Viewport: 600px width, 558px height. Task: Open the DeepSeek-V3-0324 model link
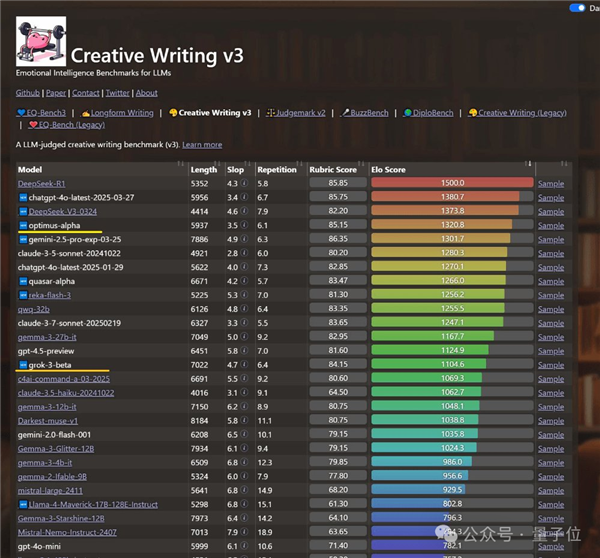[62, 212]
